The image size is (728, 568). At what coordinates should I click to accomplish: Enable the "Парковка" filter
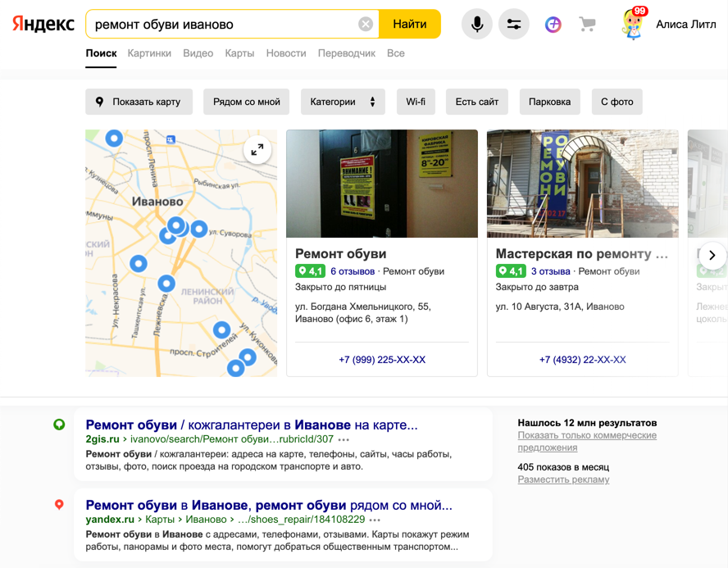click(549, 102)
